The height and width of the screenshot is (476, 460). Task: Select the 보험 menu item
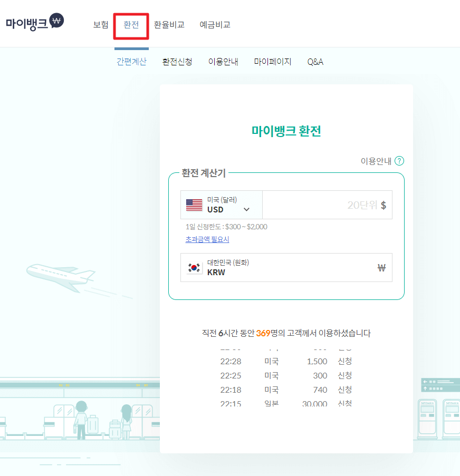pos(100,24)
